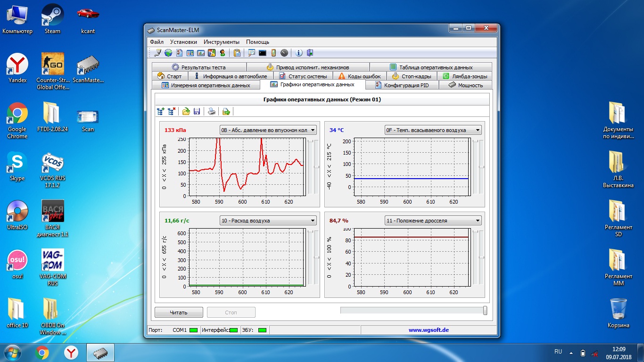The image size is (644, 362).
Task: Click the connect cable icon in main toolbar
Action: tap(157, 53)
